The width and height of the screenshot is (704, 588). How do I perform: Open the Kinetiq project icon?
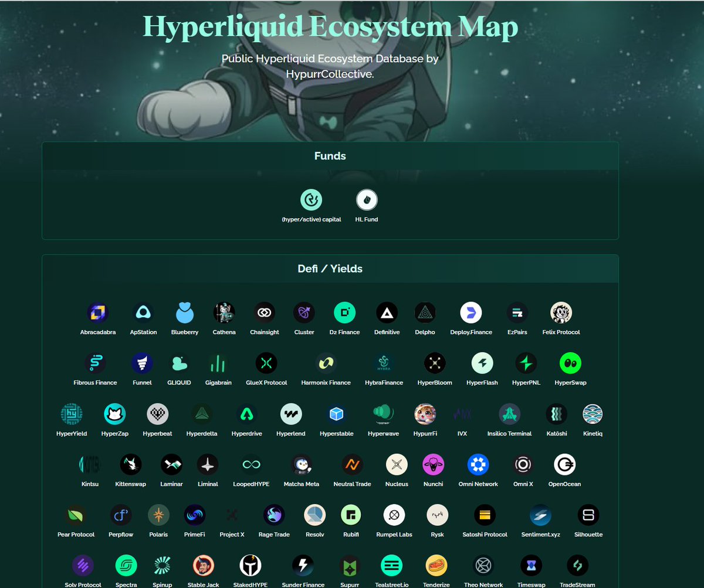pos(593,414)
